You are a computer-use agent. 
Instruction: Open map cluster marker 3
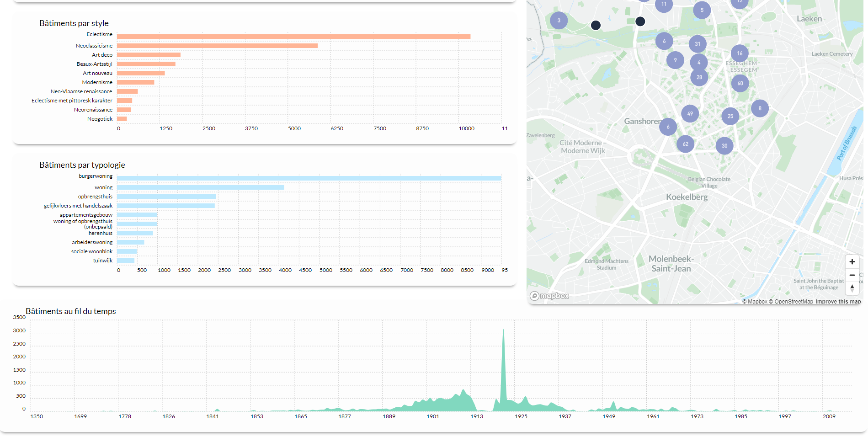click(559, 21)
